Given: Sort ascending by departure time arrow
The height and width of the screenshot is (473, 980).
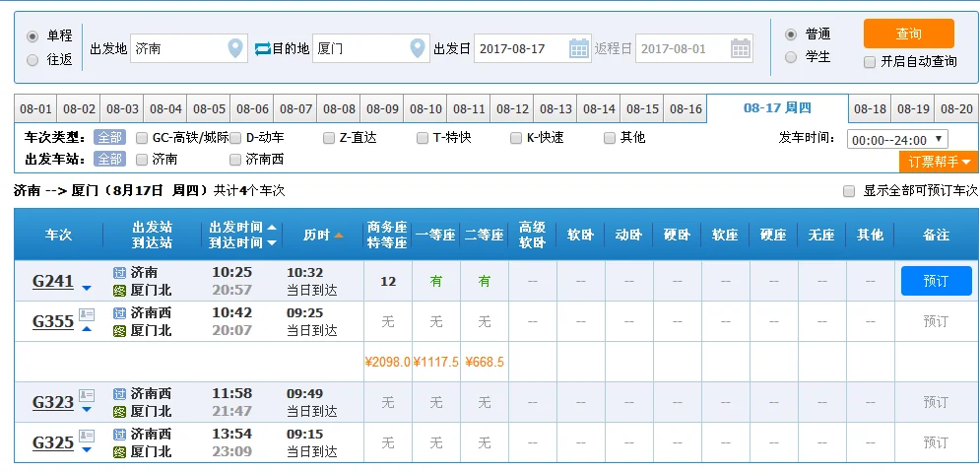Looking at the screenshot, I should 271,227.
